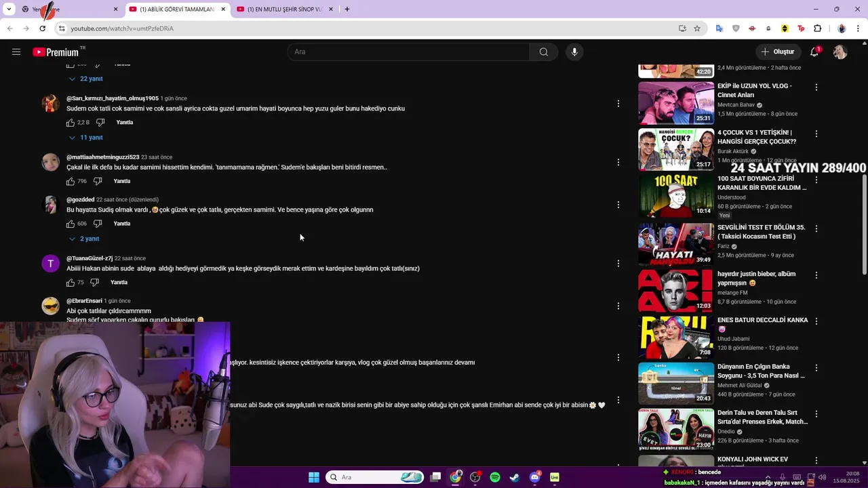Grab the suggested videos sidebar scrollbar

(864, 224)
